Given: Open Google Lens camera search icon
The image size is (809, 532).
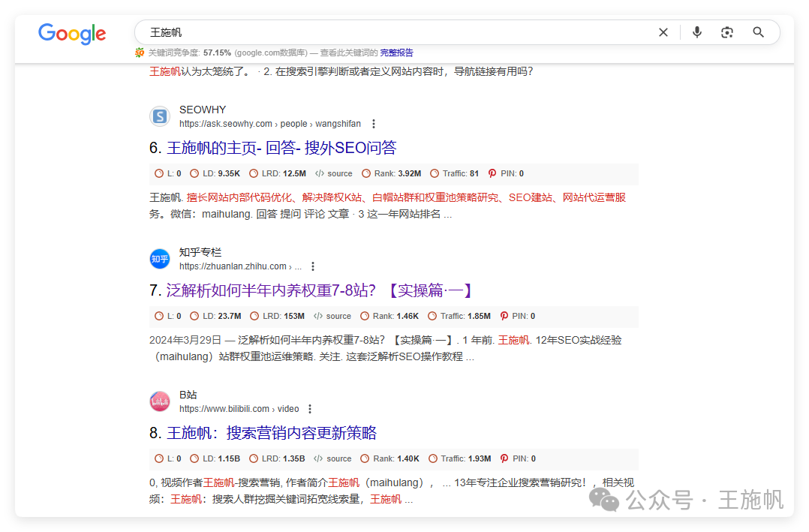Looking at the screenshot, I should [x=726, y=32].
